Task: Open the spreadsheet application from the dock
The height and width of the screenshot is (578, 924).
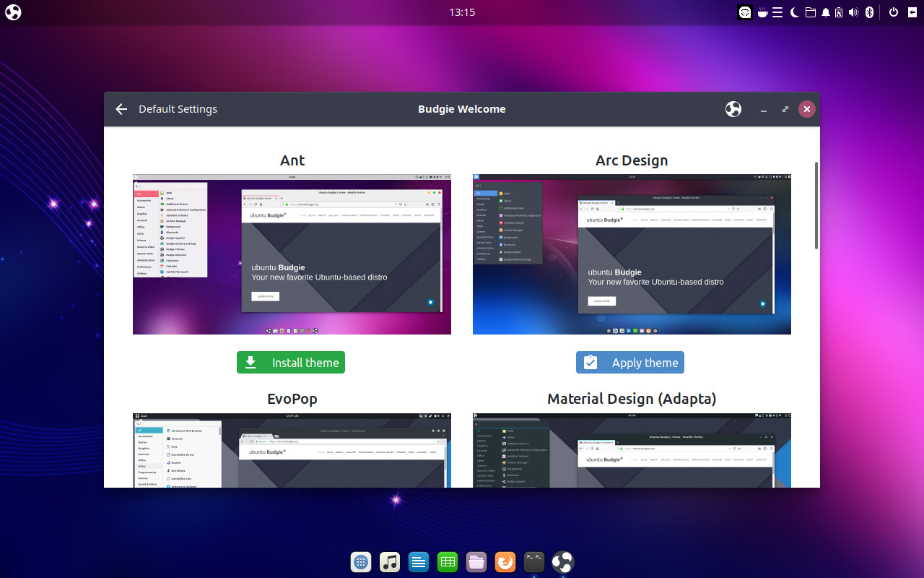Action: pyautogui.click(x=448, y=561)
